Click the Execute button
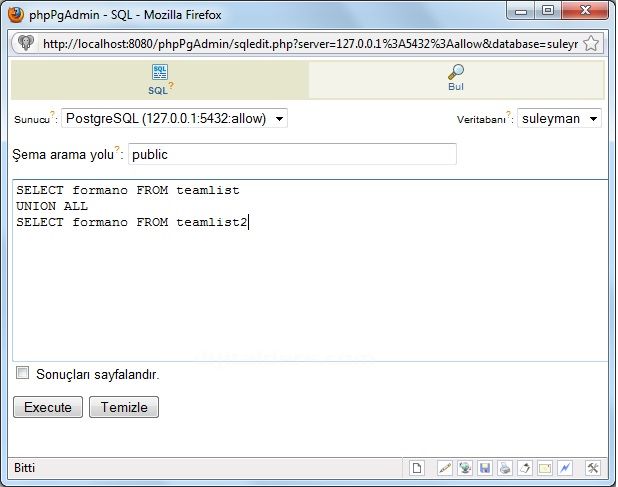The height and width of the screenshot is (487, 618). (48, 407)
